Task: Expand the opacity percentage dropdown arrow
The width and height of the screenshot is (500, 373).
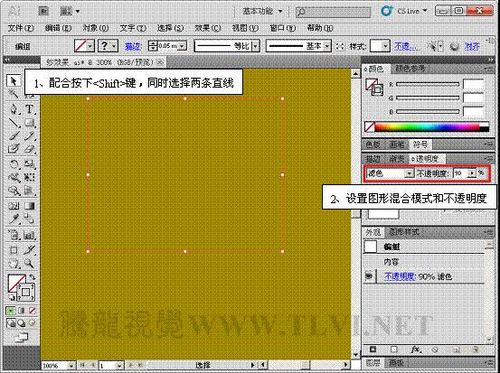Action: click(471, 173)
